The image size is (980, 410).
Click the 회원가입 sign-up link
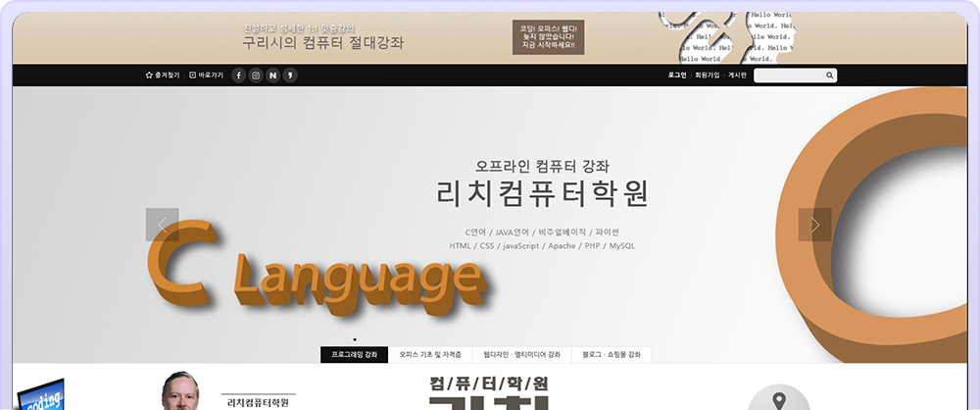click(707, 76)
